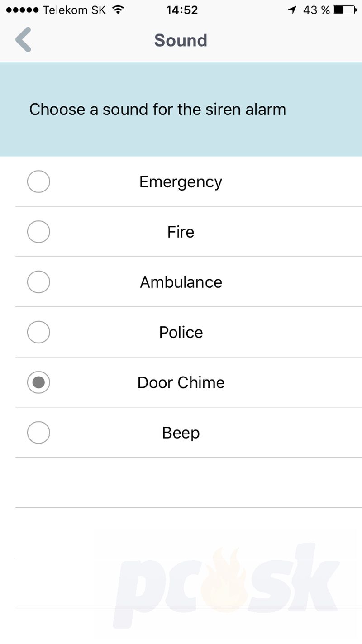Screen dimensions: 362x644
Task: Select the Fire radio button
Action: (x=38, y=232)
